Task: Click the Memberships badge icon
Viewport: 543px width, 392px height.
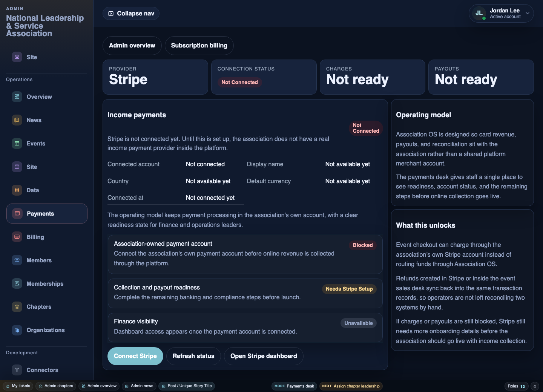Action: point(17,283)
